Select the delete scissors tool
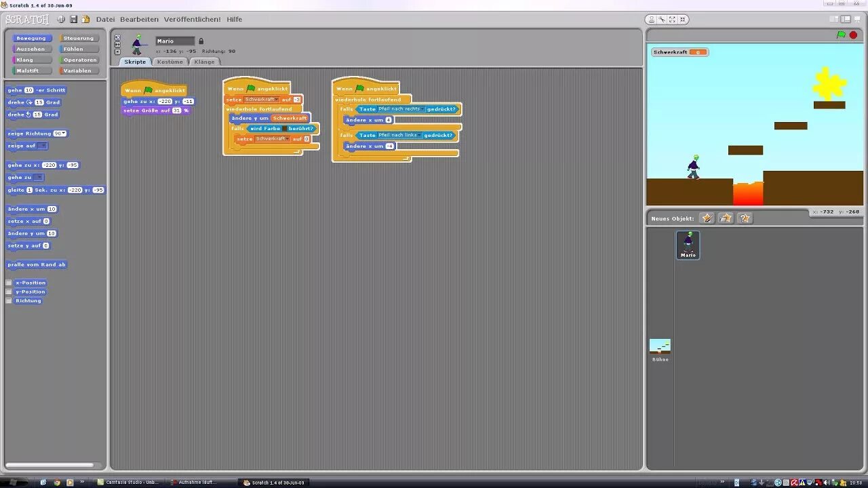The height and width of the screenshot is (488, 868). tap(663, 19)
